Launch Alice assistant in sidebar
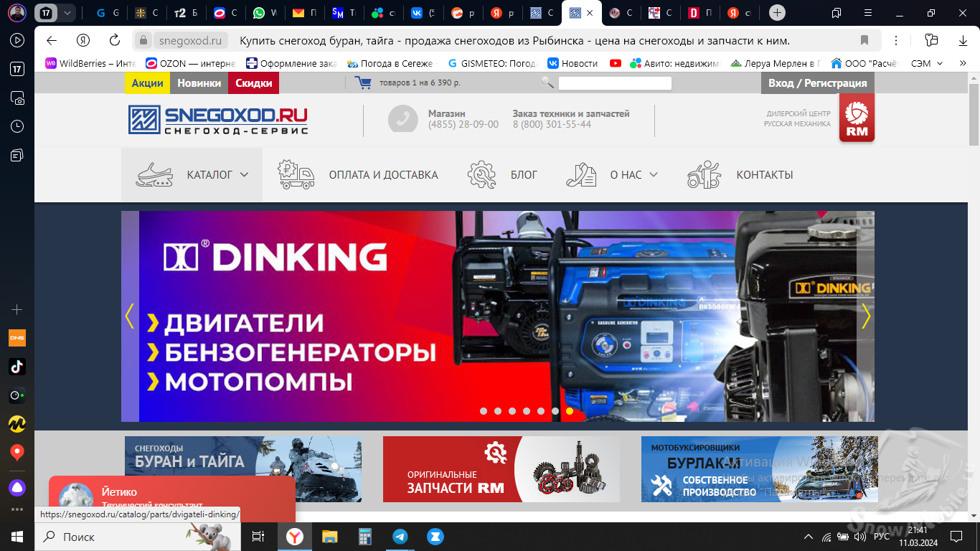Screen dimensions: 980x551 click(x=17, y=488)
